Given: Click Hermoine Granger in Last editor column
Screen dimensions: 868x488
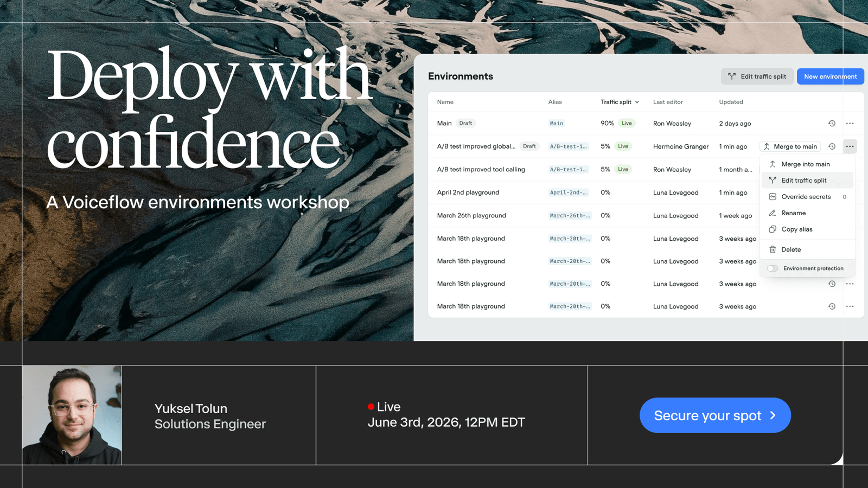Looking at the screenshot, I should (681, 146).
